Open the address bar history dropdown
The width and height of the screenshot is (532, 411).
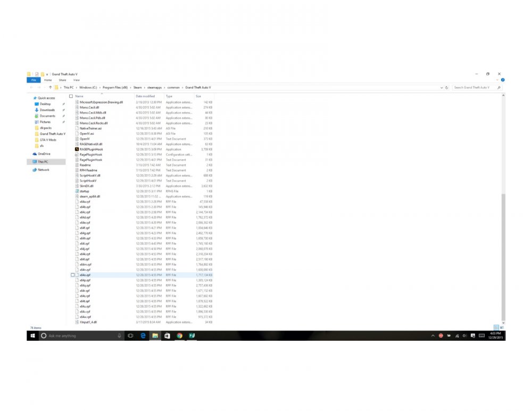click(x=442, y=88)
